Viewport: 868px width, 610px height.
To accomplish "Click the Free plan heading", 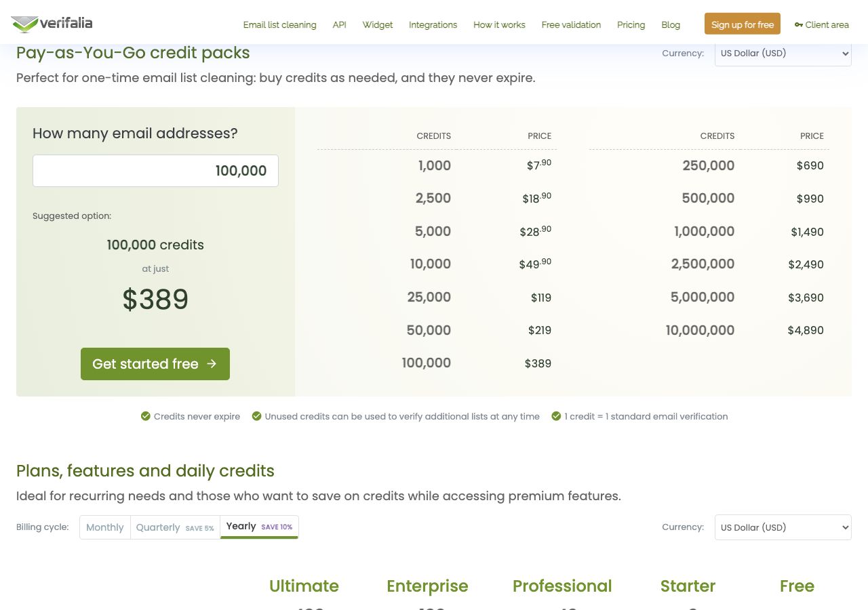I will tap(797, 586).
